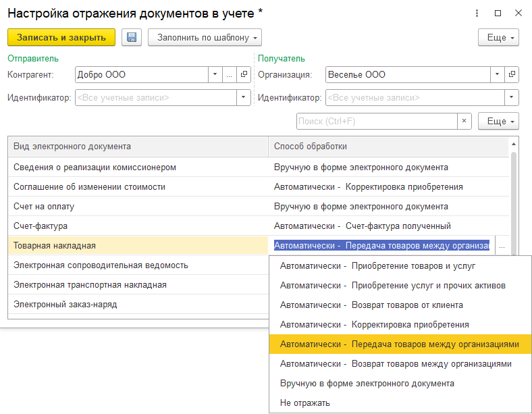This screenshot has width=532, height=414.
Task: Open recipient Идентификатор dropdown
Action: 512,98
